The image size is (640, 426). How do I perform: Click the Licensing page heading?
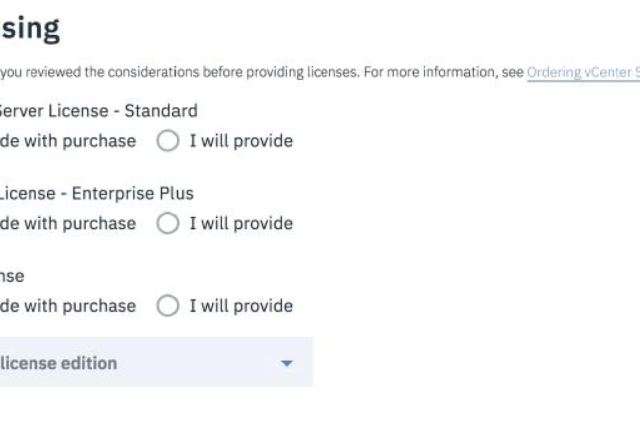point(30,28)
